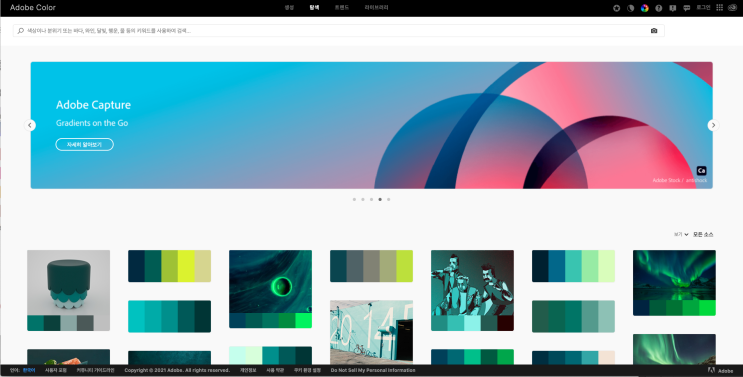Open the glowing green planet thumbnail

coord(271,282)
